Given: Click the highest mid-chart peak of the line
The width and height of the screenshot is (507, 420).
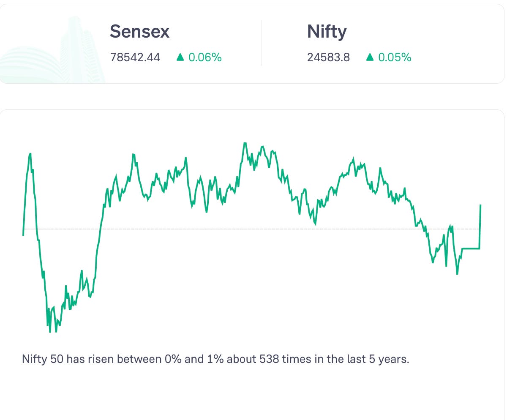Looking at the screenshot, I should tap(245, 143).
